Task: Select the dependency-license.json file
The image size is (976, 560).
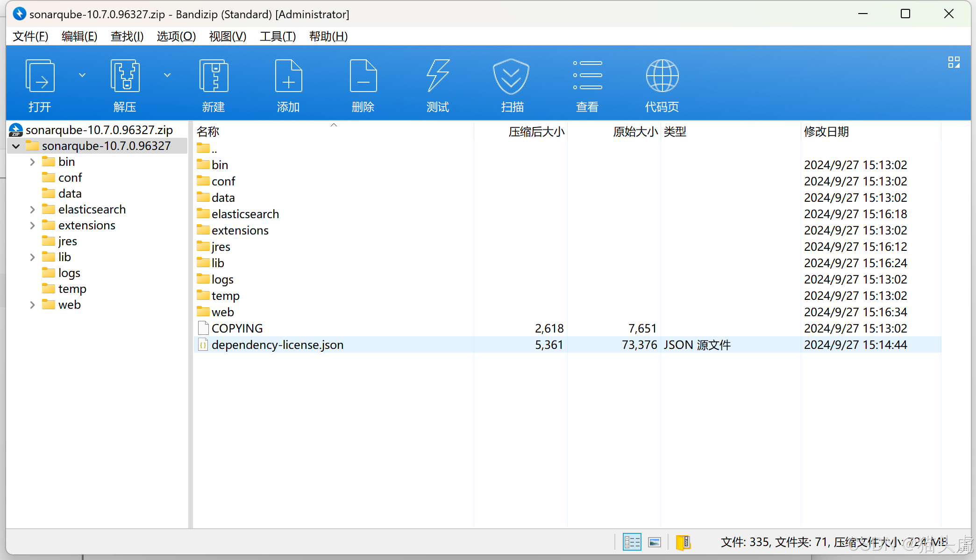Action: click(277, 345)
